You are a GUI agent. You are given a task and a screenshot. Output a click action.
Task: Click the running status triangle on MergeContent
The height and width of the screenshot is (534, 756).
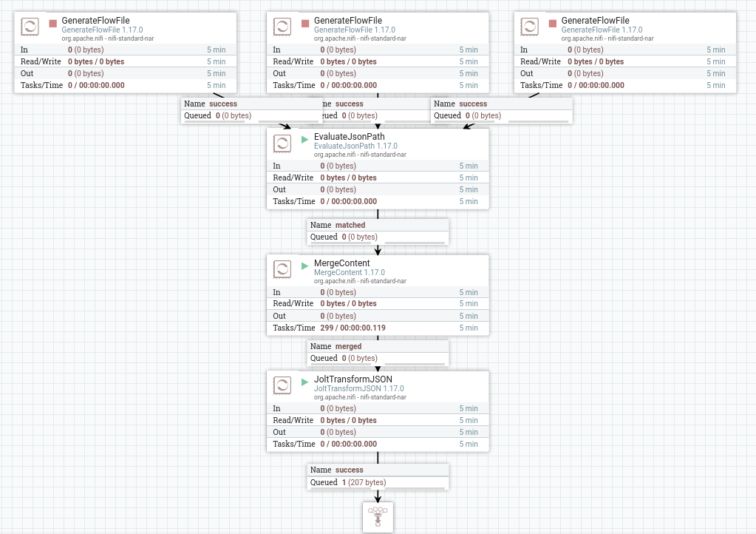(304, 266)
